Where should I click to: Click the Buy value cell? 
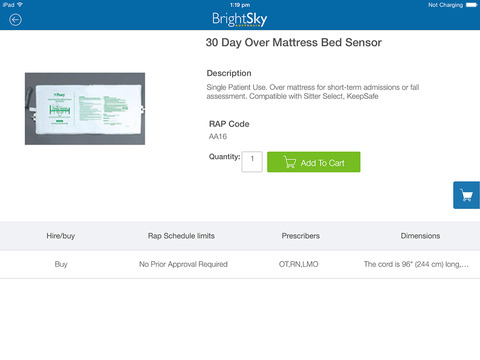(61, 264)
